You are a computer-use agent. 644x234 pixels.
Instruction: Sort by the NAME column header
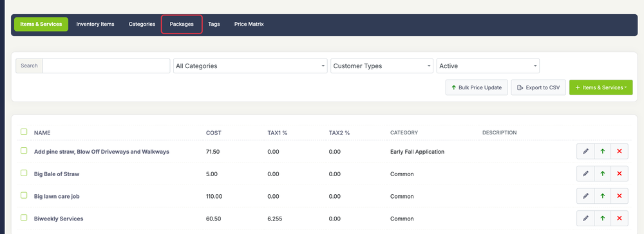[x=43, y=133]
